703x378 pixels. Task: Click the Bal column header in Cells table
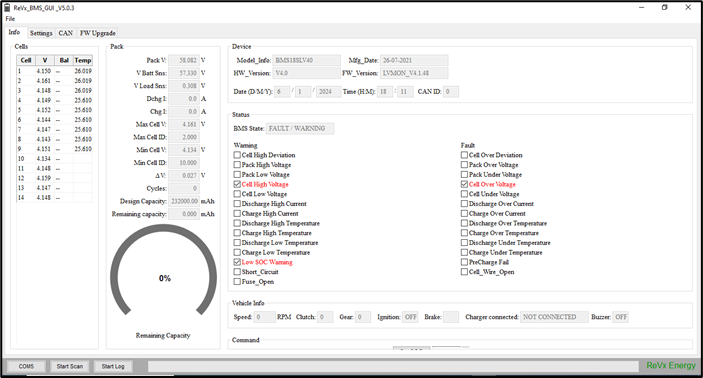(x=64, y=61)
